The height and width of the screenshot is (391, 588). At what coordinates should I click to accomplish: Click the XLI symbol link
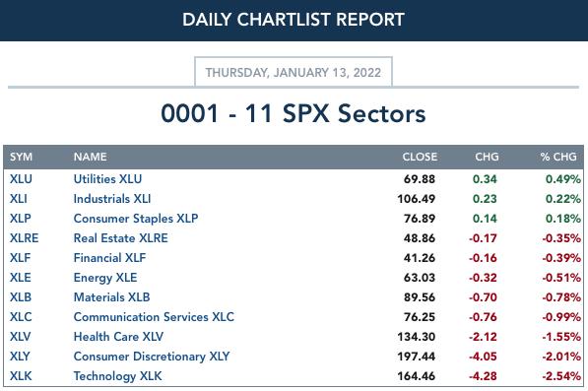coord(19,199)
